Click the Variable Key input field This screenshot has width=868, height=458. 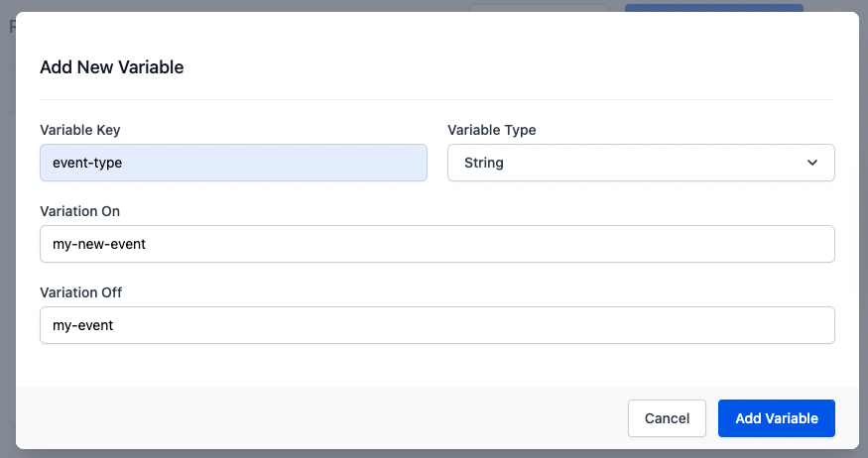(233, 163)
